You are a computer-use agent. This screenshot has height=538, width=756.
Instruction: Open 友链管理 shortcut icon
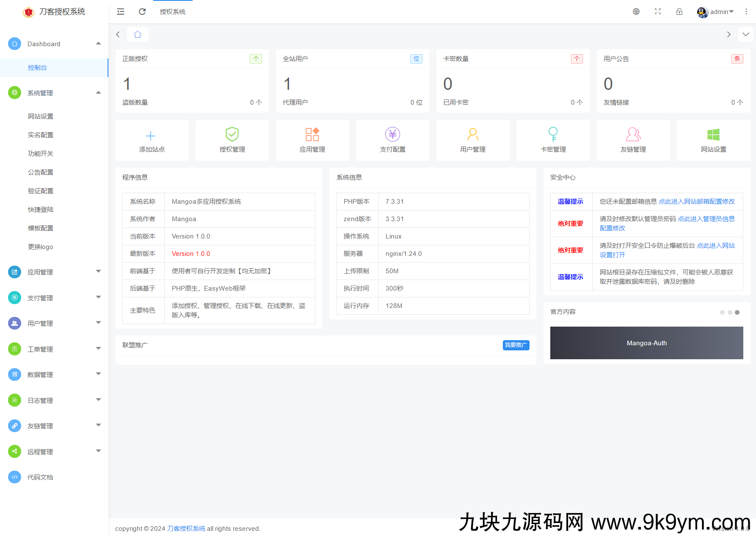tap(633, 134)
